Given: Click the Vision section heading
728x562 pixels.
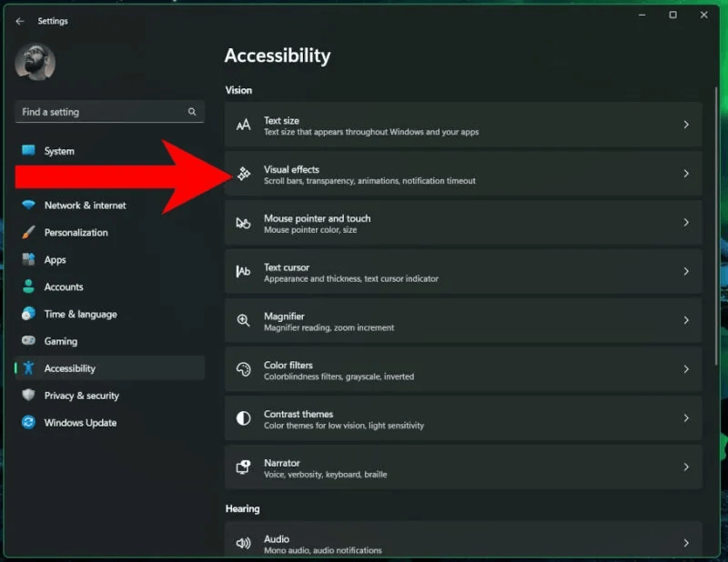Looking at the screenshot, I should pyautogui.click(x=238, y=91).
